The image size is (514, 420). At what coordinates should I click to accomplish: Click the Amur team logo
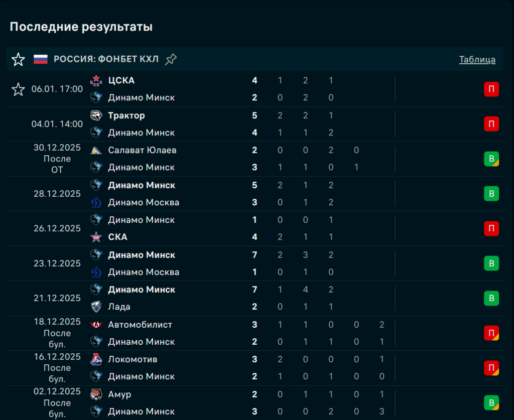point(96,395)
